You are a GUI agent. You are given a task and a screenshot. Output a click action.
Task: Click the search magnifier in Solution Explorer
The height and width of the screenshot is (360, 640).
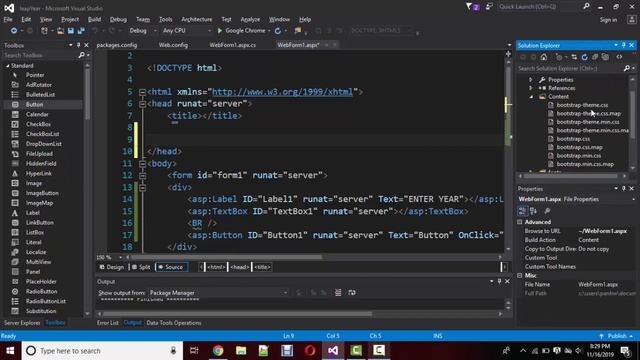627,68
